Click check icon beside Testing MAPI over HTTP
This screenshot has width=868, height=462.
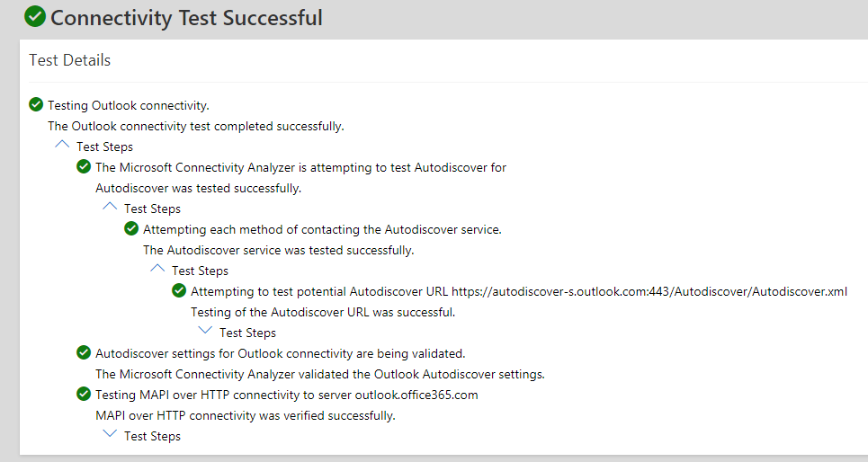(x=84, y=394)
